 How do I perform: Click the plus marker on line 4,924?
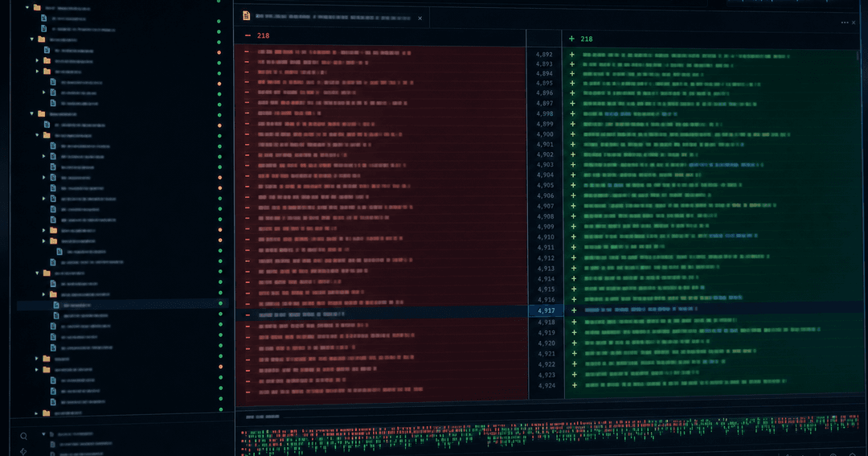pyautogui.click(x=575, y=385)
